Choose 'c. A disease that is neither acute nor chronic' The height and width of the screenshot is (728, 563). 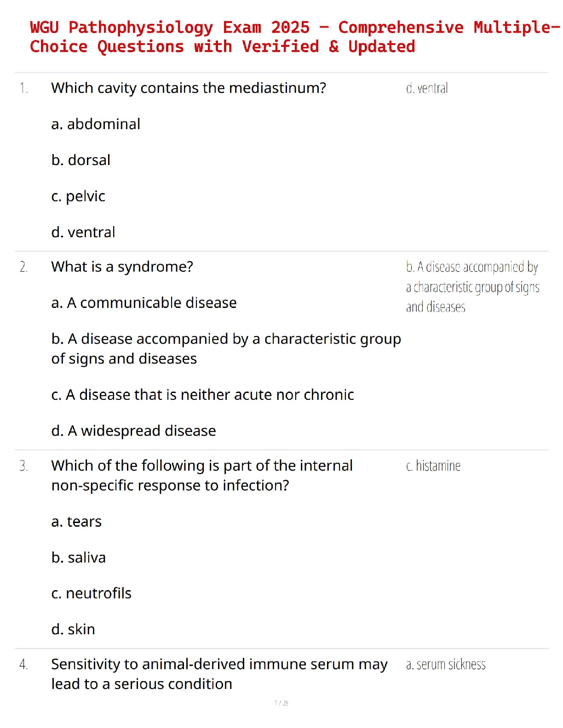point(203,395)
